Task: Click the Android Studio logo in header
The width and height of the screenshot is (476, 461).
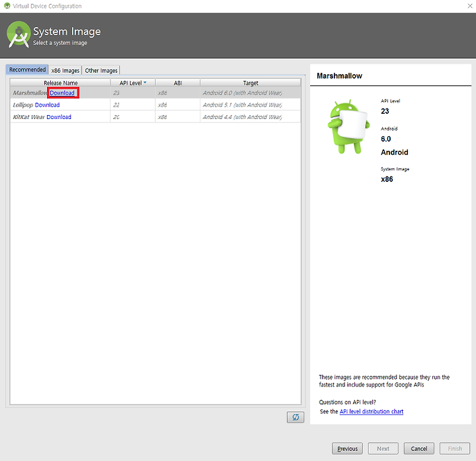Action: click(19, 34)
